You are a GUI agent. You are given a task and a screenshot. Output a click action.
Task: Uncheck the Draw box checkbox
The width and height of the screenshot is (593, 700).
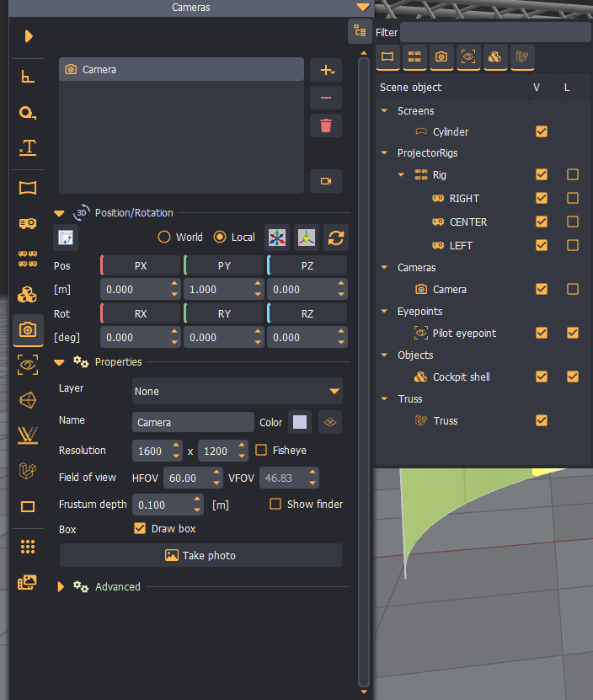[x=140, y=528]
